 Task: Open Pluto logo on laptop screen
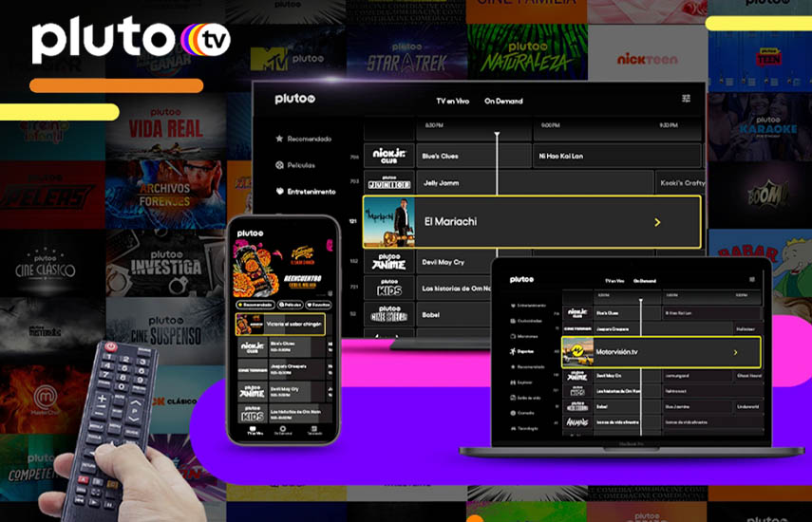[x=521, y=279]
